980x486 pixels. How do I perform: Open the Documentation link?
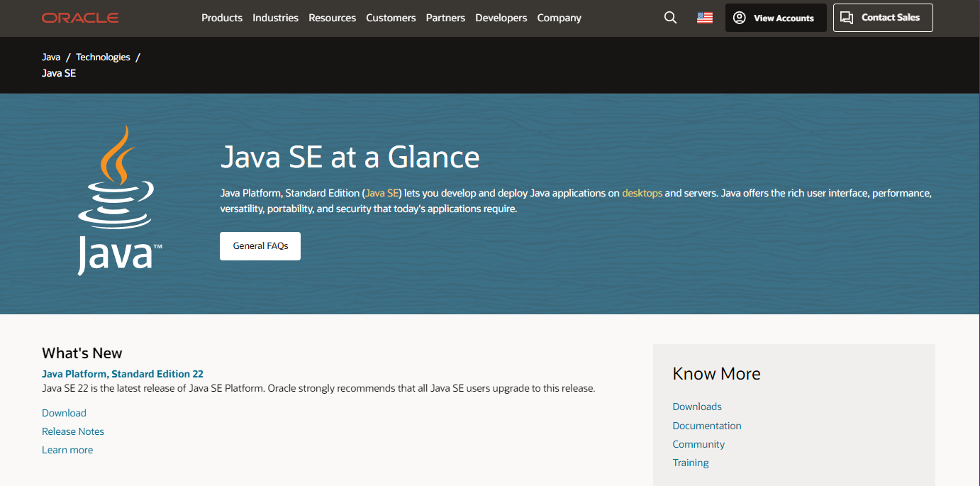click(x=707, y=426)
